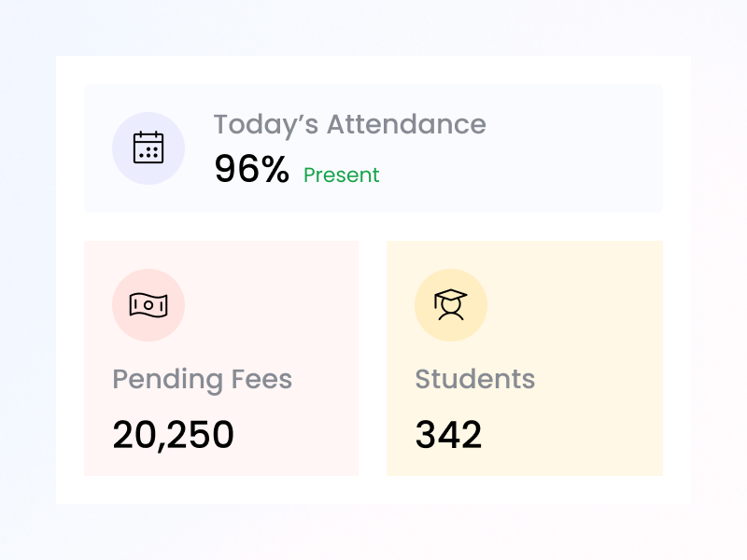
Task: Click the 342 students count
Action: pos(448,435)
